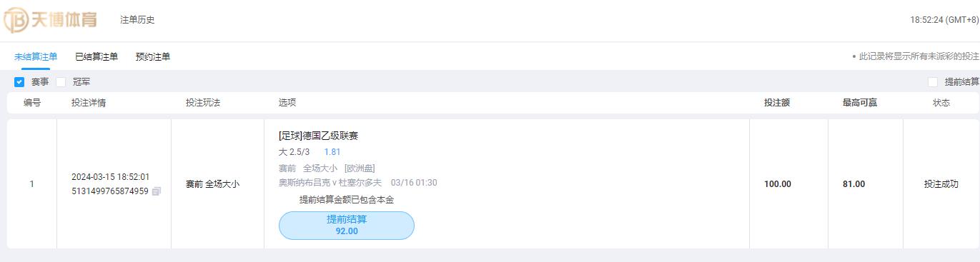Click the GMT+8 clock display

pos(944,20)
